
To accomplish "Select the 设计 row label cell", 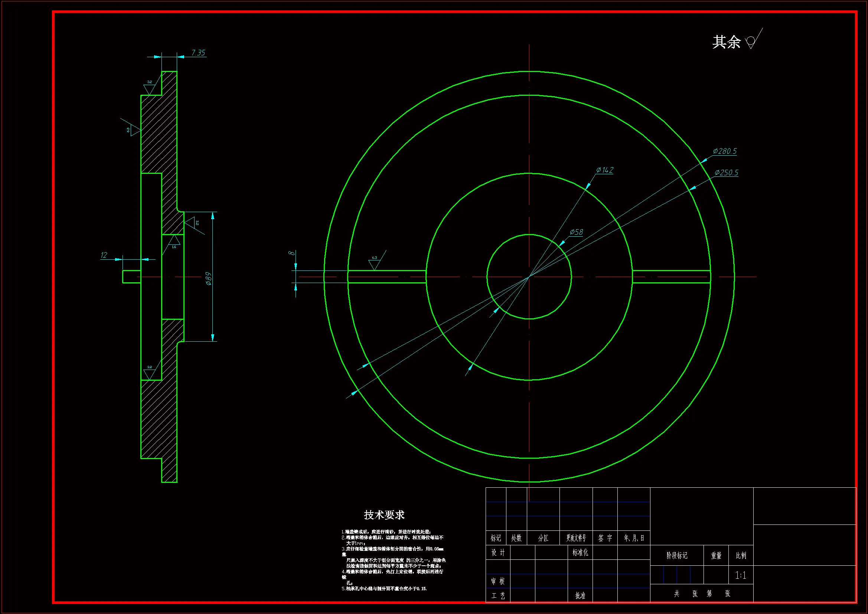I will click(497, 553).
